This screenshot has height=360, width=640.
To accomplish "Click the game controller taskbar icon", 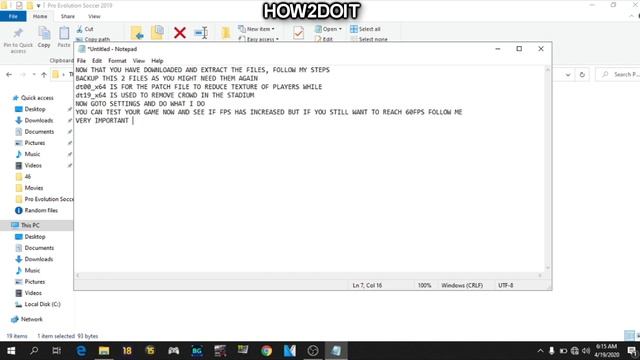I will (x=173, y=351).
